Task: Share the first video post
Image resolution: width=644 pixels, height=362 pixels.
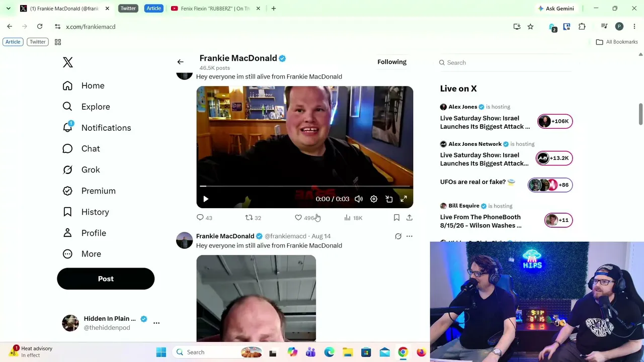Action: (410, 218)
